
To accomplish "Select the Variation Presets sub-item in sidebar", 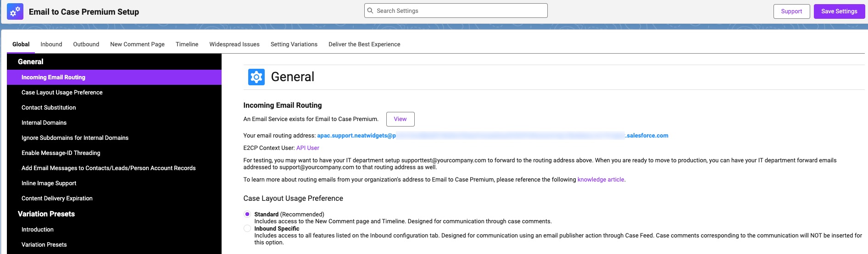I will [x=114, y=245].
